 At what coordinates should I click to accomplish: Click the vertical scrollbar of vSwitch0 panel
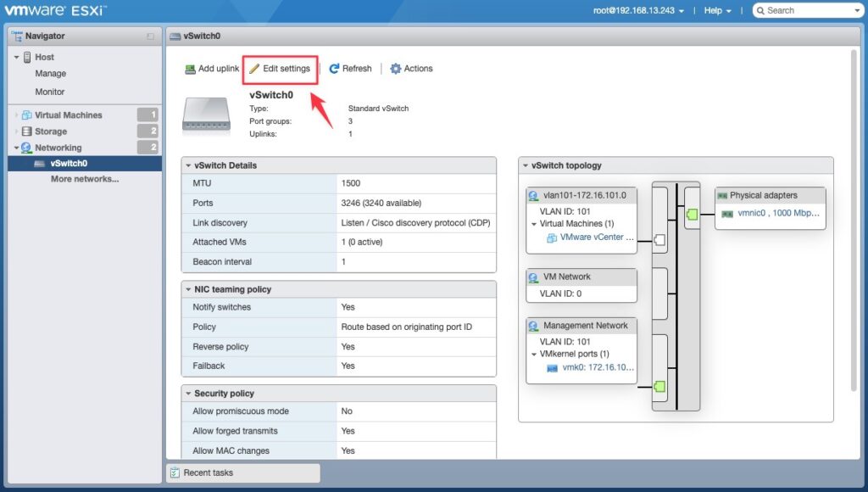tap(853, 220)
